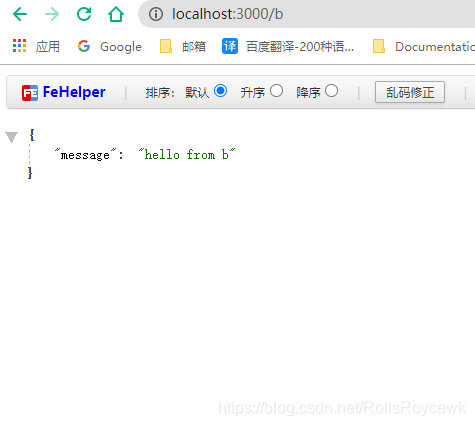Click the FeHelper title link
475x426 pixels.
click(x=74, y=92)
